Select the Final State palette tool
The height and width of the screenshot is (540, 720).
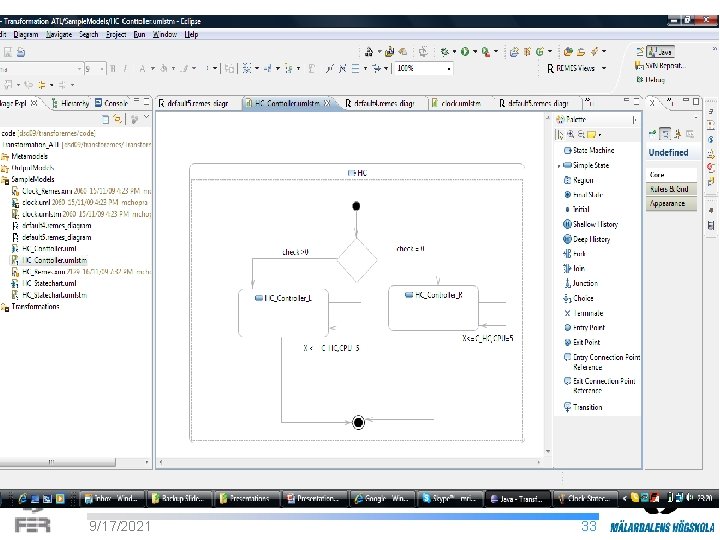[x=583, y=195]
